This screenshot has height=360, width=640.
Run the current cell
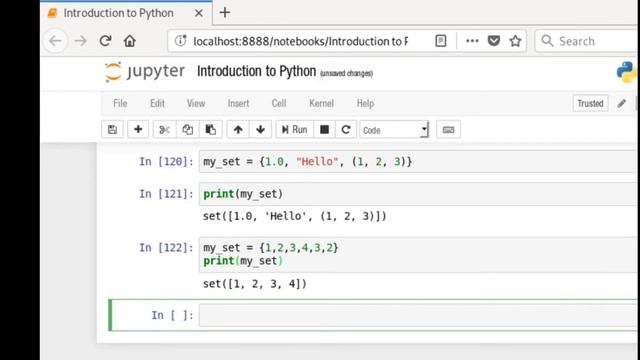click(x=294, y=130)
